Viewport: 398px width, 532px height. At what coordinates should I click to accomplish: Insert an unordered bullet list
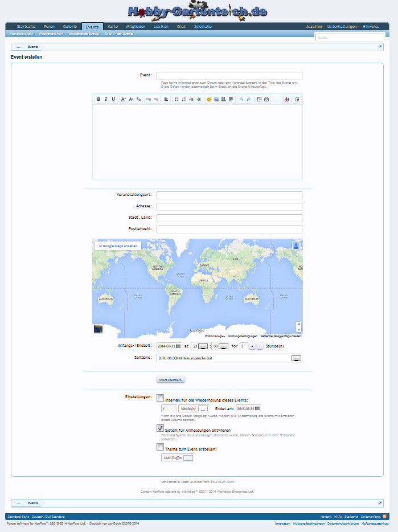177,100
